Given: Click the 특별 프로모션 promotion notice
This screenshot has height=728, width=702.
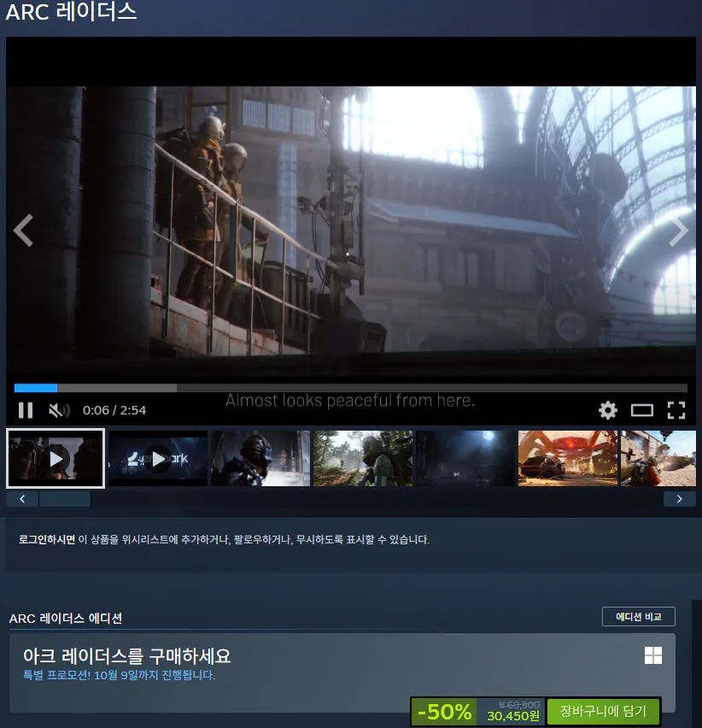Looking at the screenshot, I should (x=120, y=675).
